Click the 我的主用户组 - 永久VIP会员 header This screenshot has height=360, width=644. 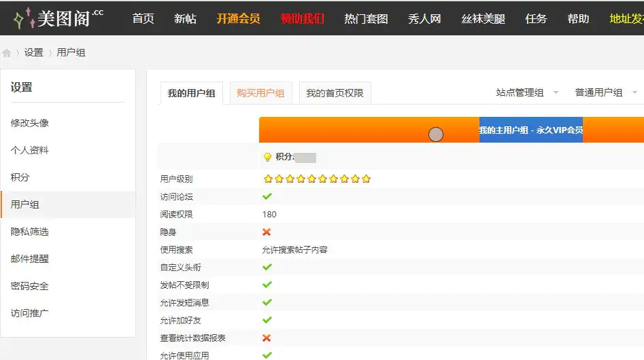(x=530, y=130)
